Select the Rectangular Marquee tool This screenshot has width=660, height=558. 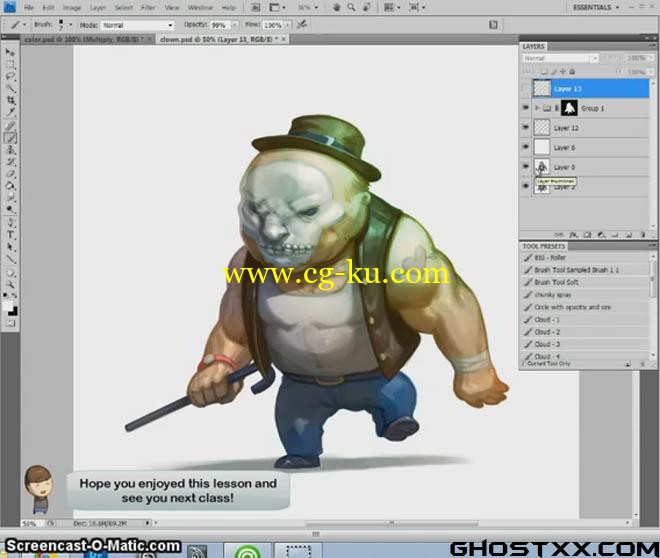[10, 64]
